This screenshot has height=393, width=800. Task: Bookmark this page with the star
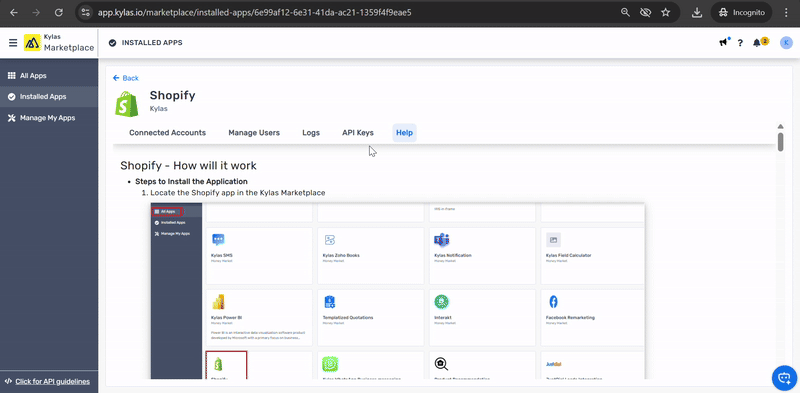coord(666,13)
